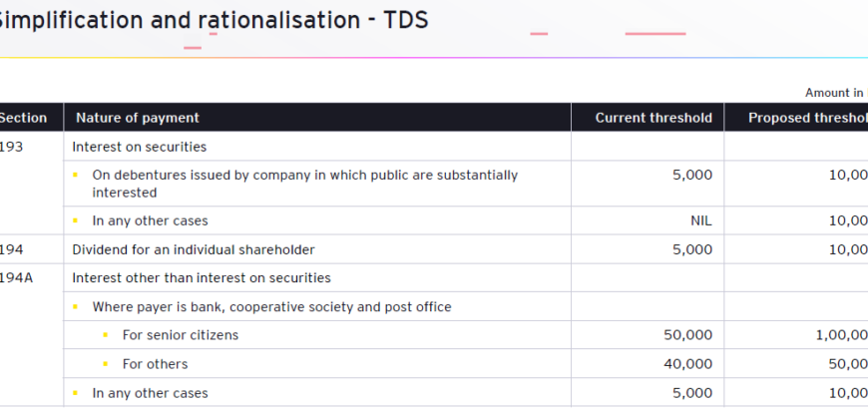Click the yellow bullet before 'On debentures issued'
868x417 pixels.
[x=75, y=175]
